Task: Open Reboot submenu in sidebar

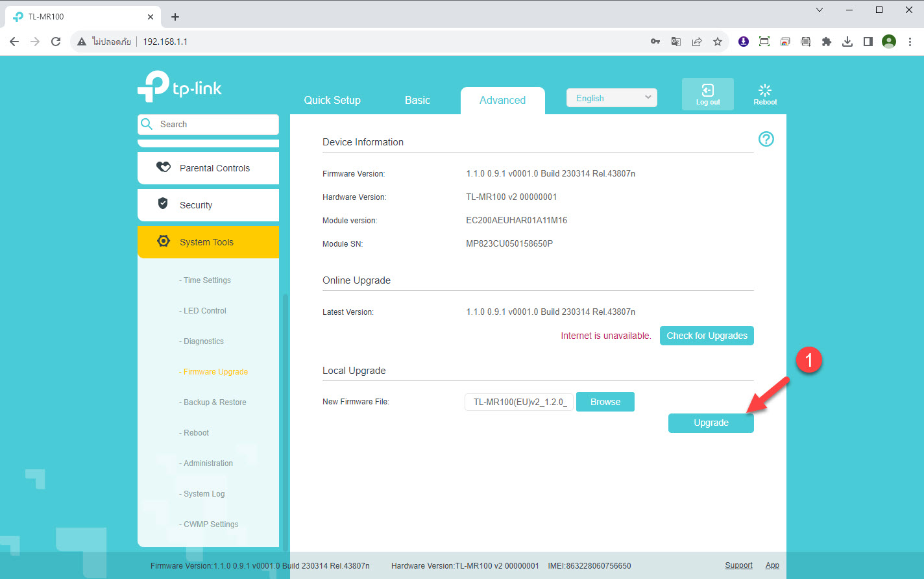Action: [x=194, y=433]
